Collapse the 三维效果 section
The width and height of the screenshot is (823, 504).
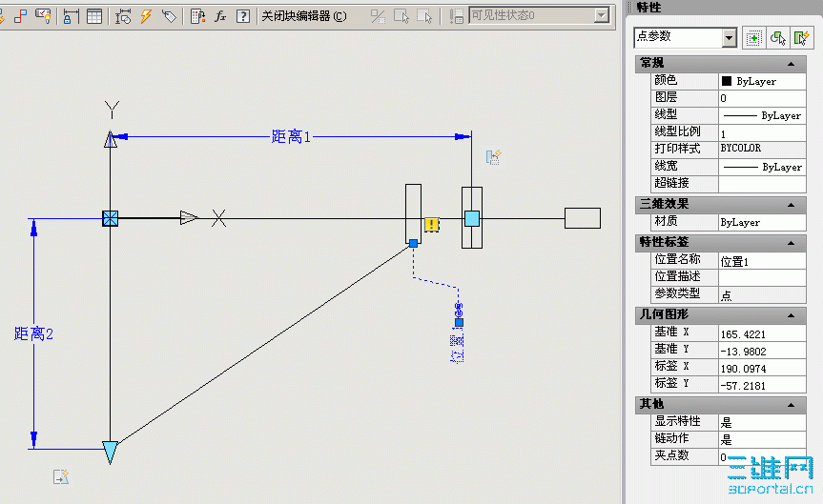click(791, 205)
